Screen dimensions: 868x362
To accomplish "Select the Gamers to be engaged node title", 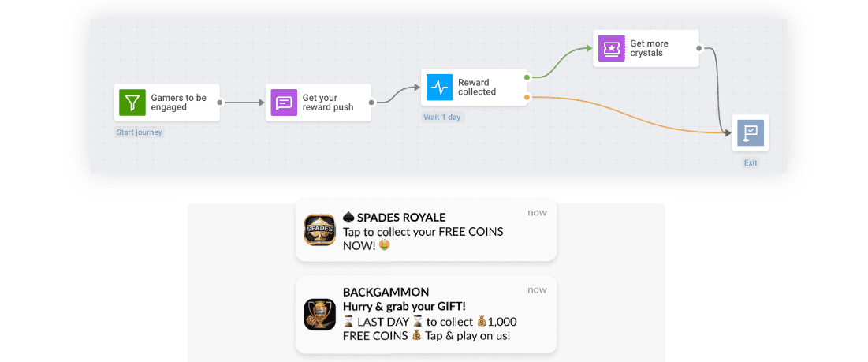I will click(x=179, y=103).
